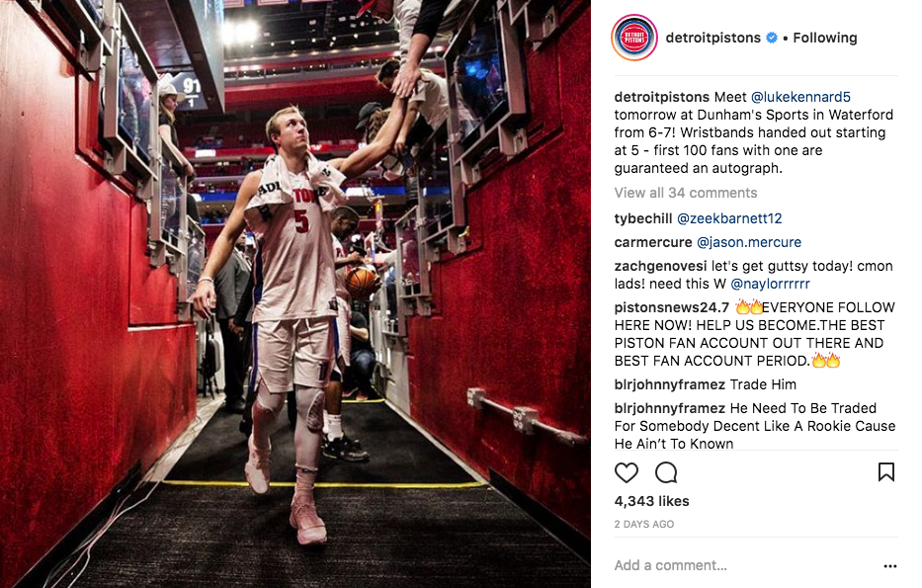
Task: Like the post with heart icon
Action: (x=627, y=472)
